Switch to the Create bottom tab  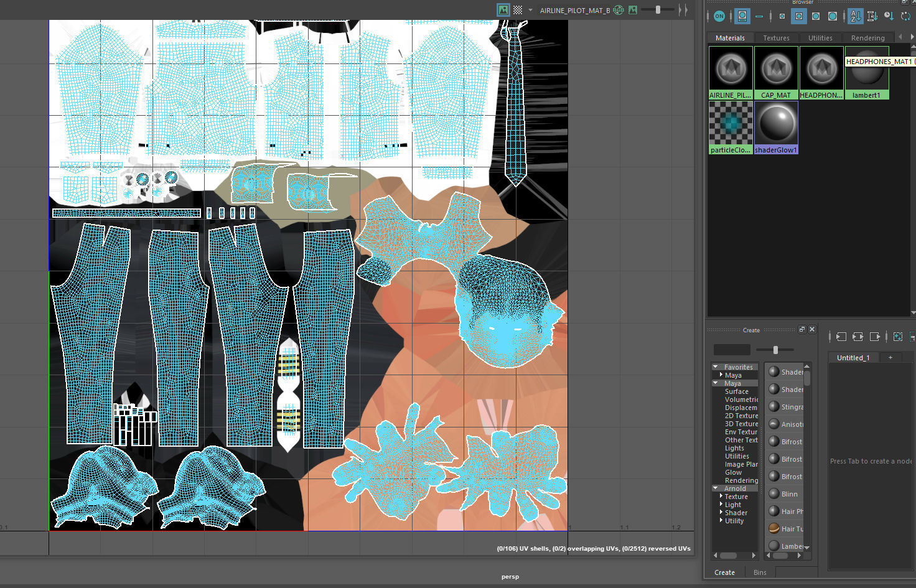coord(724,572)
